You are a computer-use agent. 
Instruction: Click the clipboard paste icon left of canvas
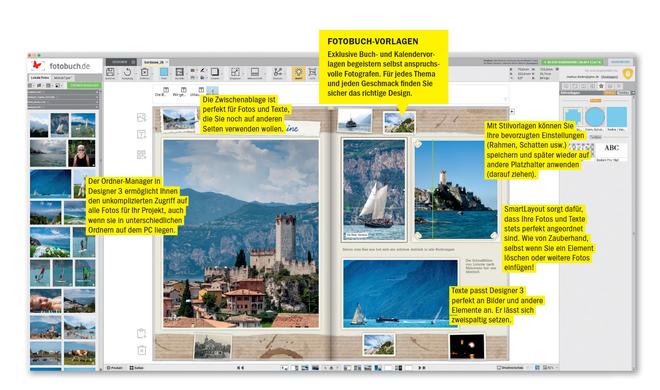point(141,333)
